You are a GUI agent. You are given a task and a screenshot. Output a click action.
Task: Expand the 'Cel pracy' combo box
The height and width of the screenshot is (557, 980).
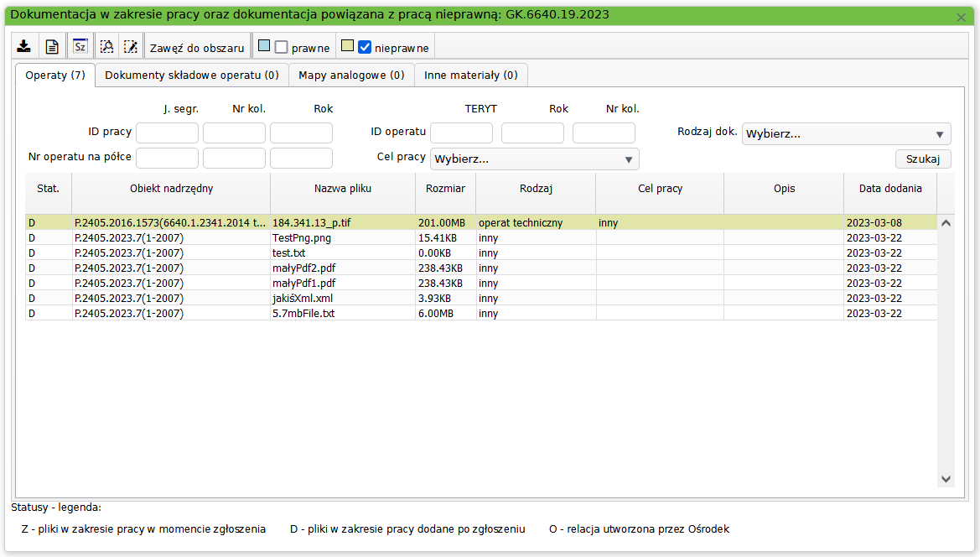[534, 159]
